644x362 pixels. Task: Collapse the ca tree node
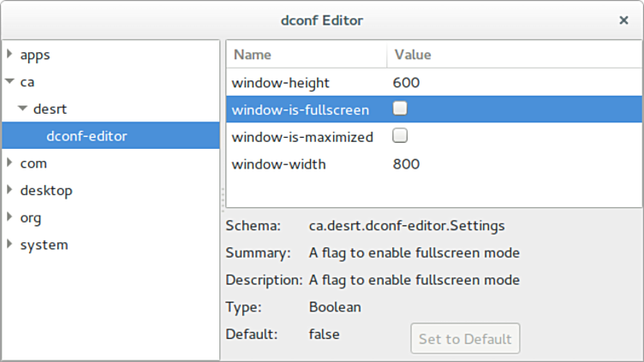(x=10, y=81)
